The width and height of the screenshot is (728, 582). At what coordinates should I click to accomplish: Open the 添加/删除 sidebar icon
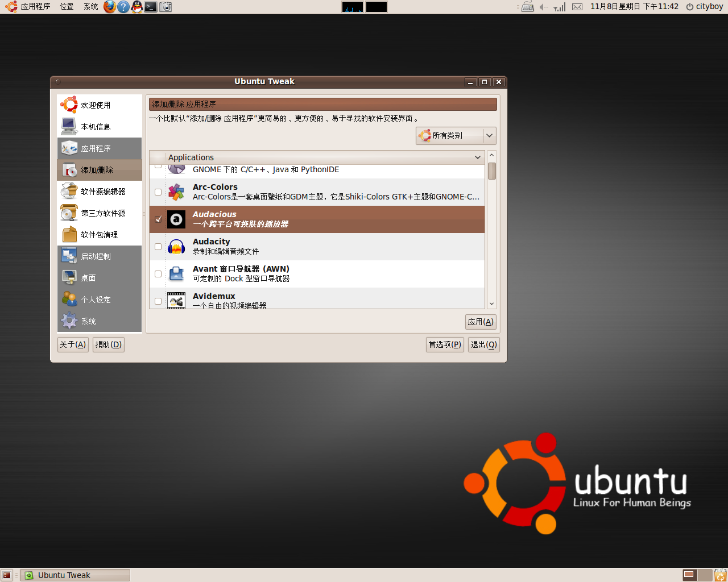(69, 170)
